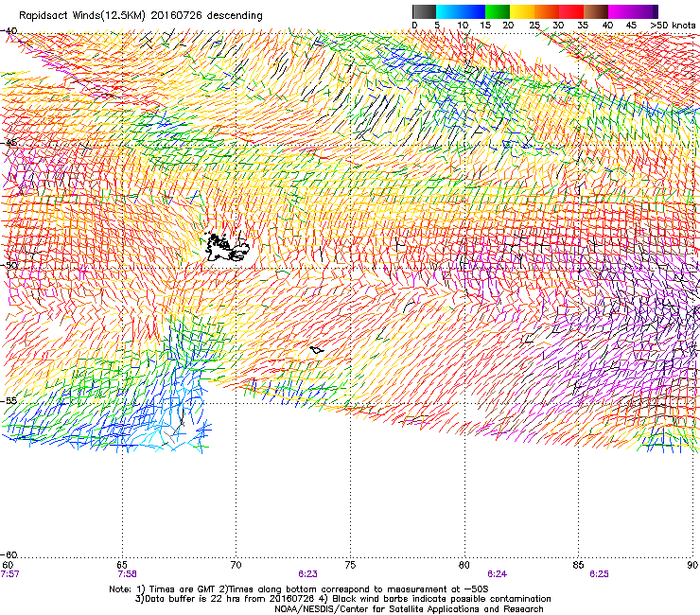Click the -60 latitude axis label
This screenshot has width=700, height=615.
coord(9,554)
